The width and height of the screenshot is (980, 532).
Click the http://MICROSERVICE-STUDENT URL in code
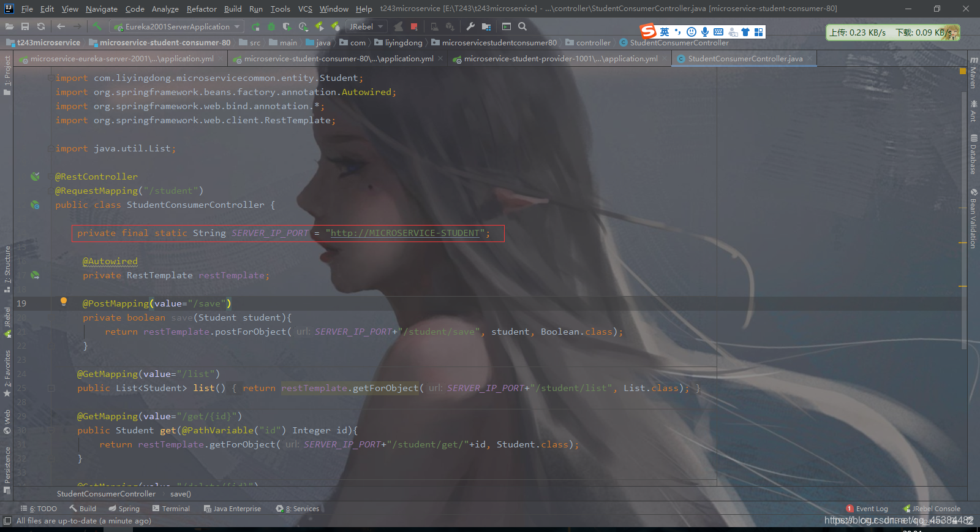[405, 233]
